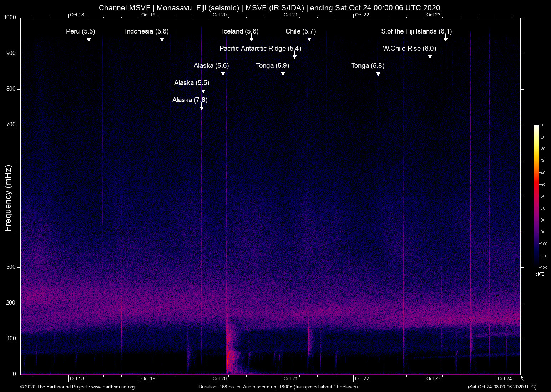Click the arrow marker below Alaska (7.6)
The image size is (551, 392).
pos(202,107)
